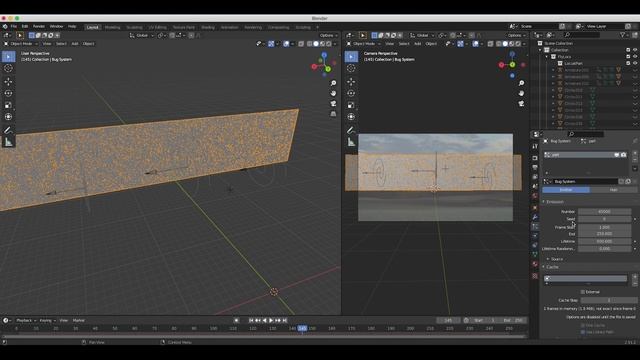Screen dimensions: 640x360
Task: Select the Annotate tool in left viewport
Action: (8, 130)
